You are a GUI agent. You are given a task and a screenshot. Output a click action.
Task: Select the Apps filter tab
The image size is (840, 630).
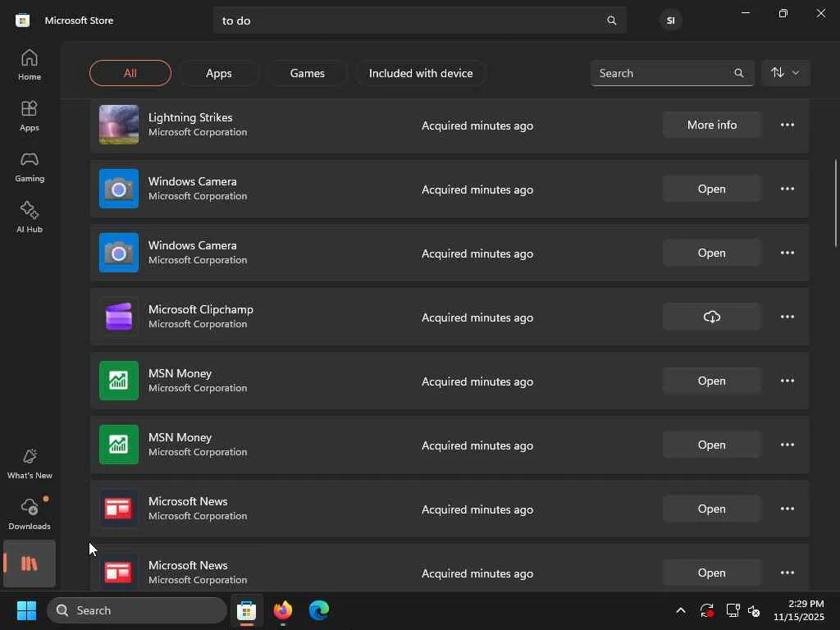pyautogui.click(x=219, y=73)
